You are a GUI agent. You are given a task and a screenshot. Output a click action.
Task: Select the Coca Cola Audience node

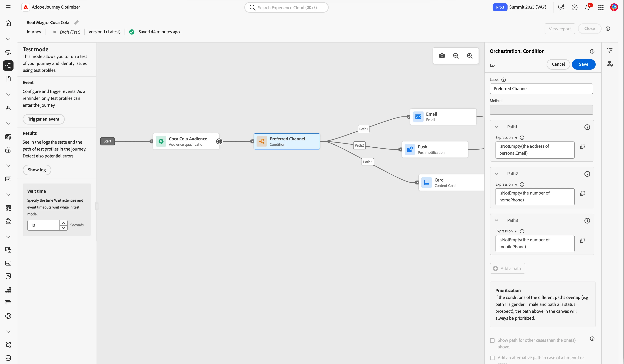(186, 141)
